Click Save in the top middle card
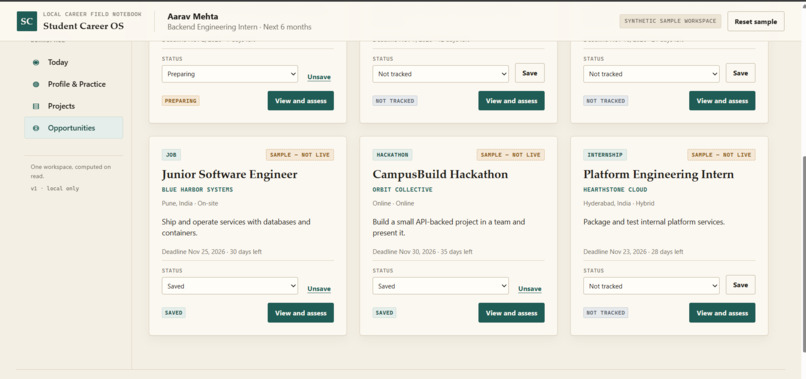Screen dimensions: 806x379 (529, 73)
